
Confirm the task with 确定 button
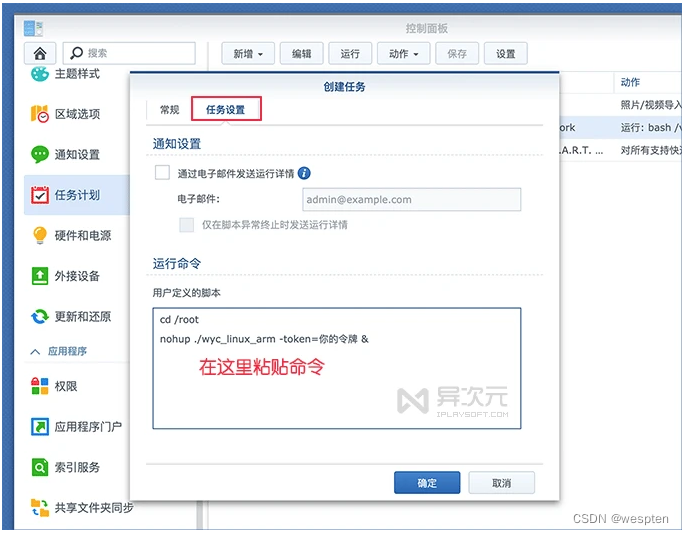pos(427,483)
